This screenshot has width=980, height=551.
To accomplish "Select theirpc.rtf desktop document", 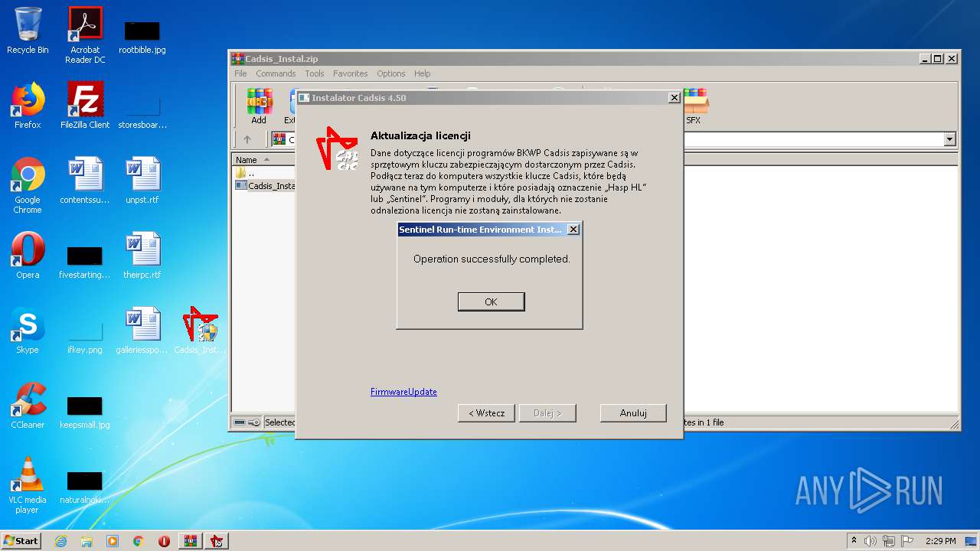I will click(142, 256).
